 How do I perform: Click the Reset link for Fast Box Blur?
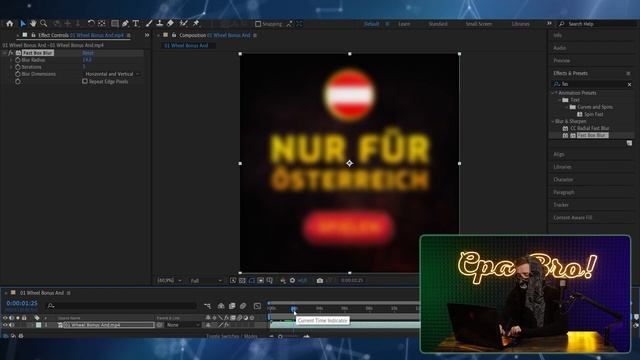(x=88, y=53)
